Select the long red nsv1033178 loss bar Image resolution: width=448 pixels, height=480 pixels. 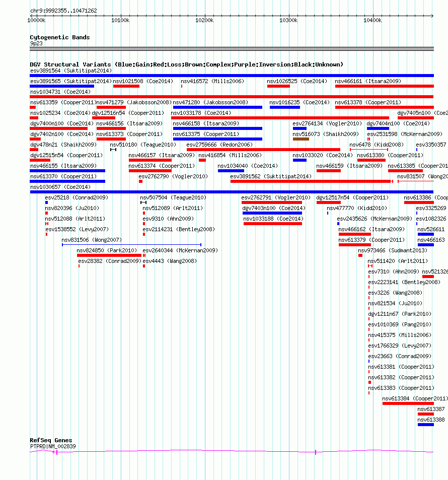click(x=280, y=118)
